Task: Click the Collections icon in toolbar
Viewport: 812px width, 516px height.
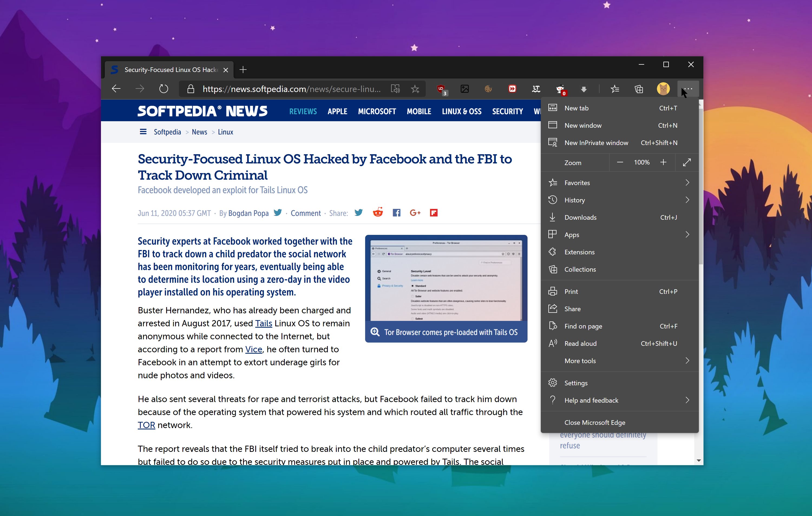Action: (638, 89)
